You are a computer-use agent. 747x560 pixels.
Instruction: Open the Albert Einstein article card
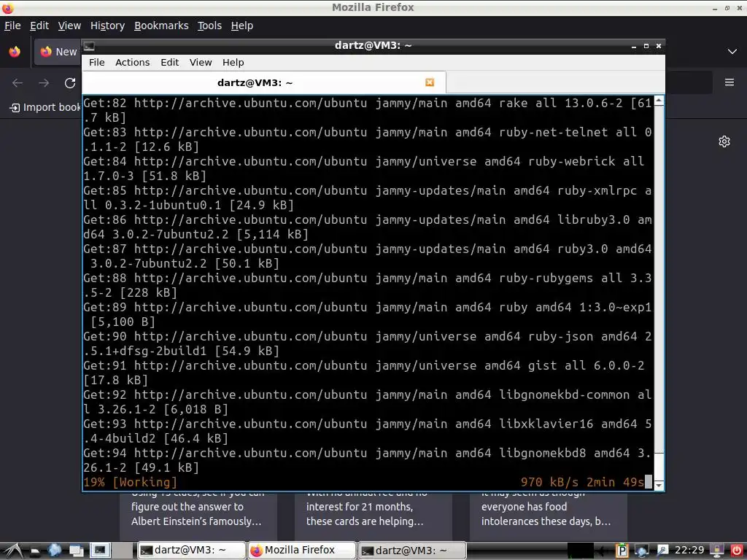[198, 516]
